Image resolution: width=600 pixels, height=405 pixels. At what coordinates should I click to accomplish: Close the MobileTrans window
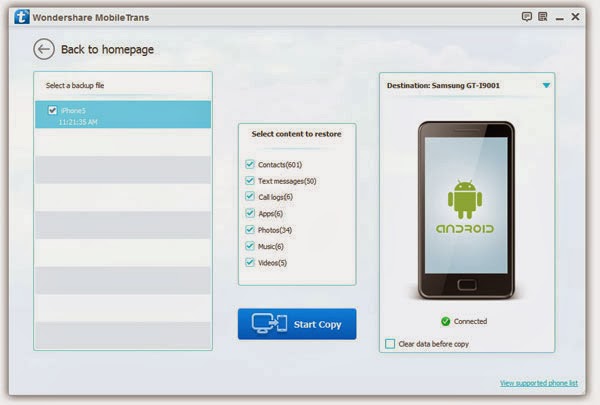(575, 16)
